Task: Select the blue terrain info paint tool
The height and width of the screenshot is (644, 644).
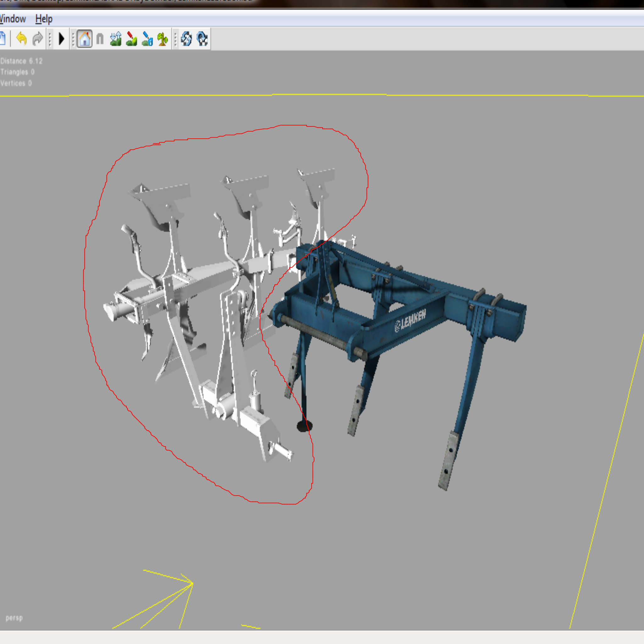Action: pos(147,39)
